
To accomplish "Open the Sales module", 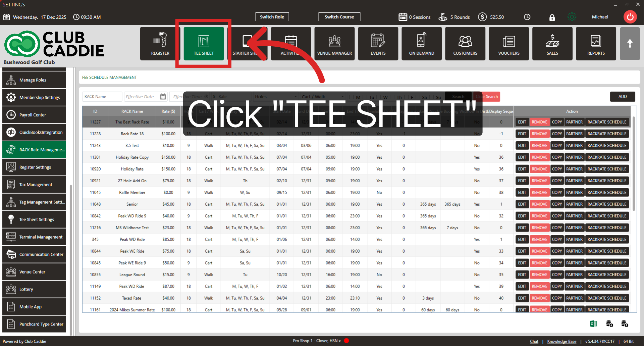I will [x=552, y=44].
